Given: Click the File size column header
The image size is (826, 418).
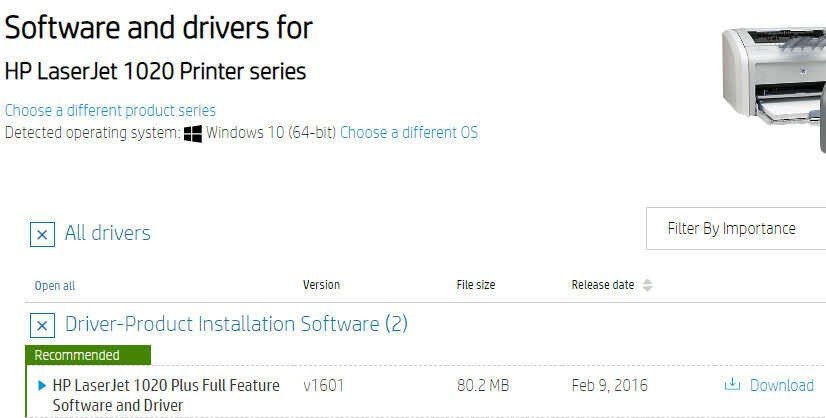Looking at the screenshot, I should pos(475,285).
